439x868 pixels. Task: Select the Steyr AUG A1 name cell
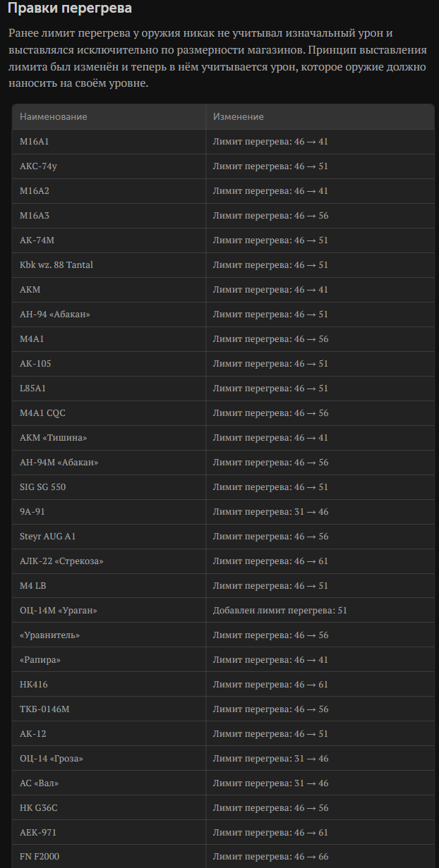pos(48,537)
